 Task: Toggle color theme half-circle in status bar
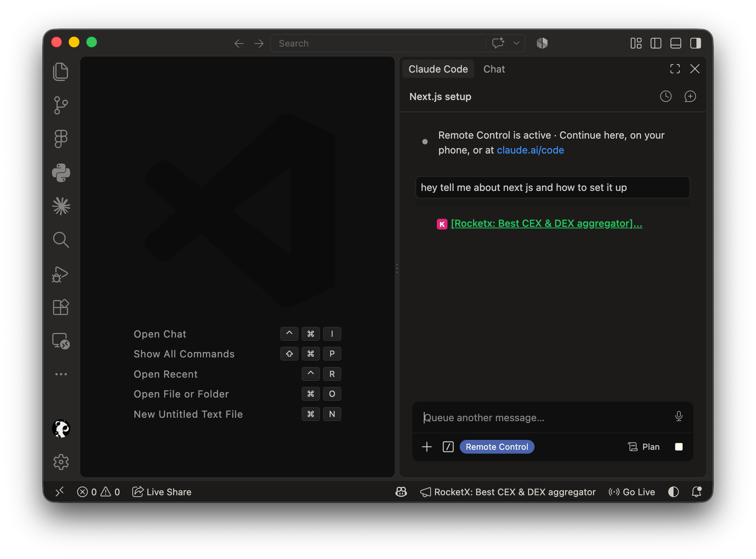coord(674,492)
